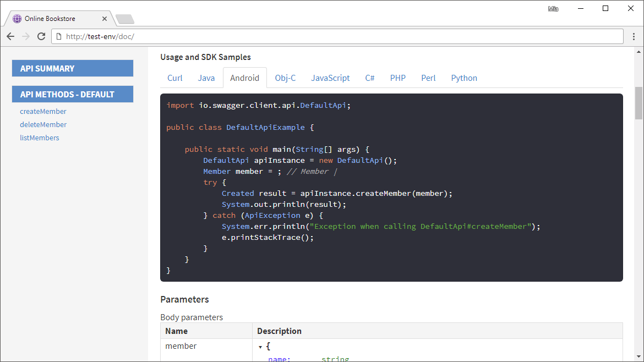Reload the page with the refresh icon

click(41, 36)
